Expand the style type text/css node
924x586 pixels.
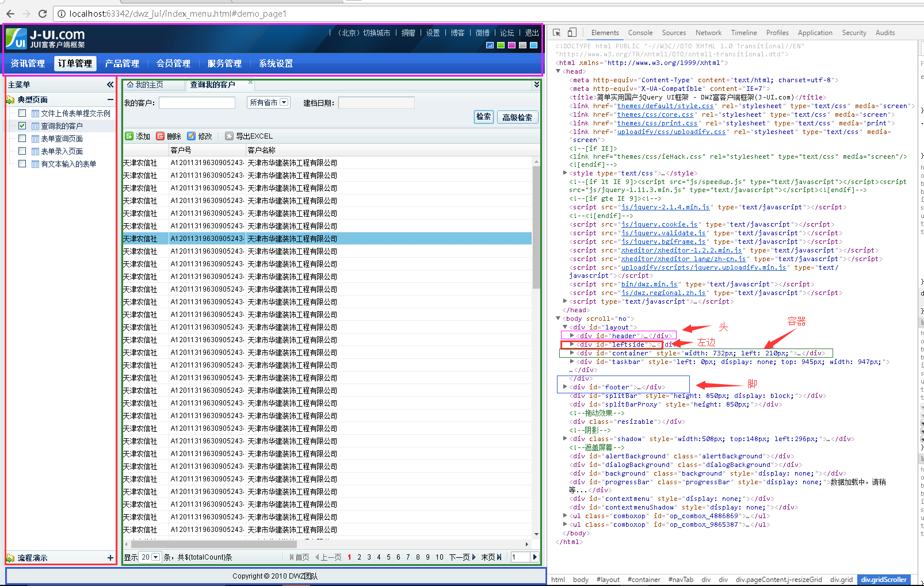[565, 173]
